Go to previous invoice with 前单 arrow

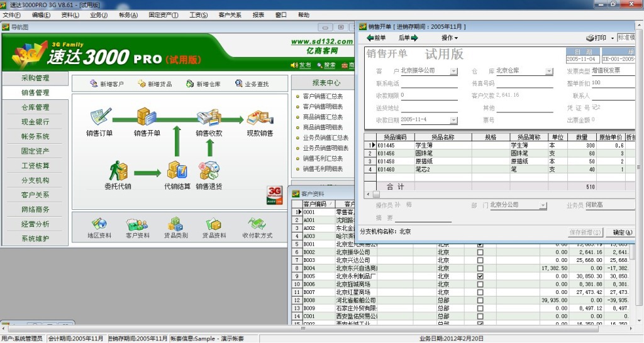[x=376, y=38]
